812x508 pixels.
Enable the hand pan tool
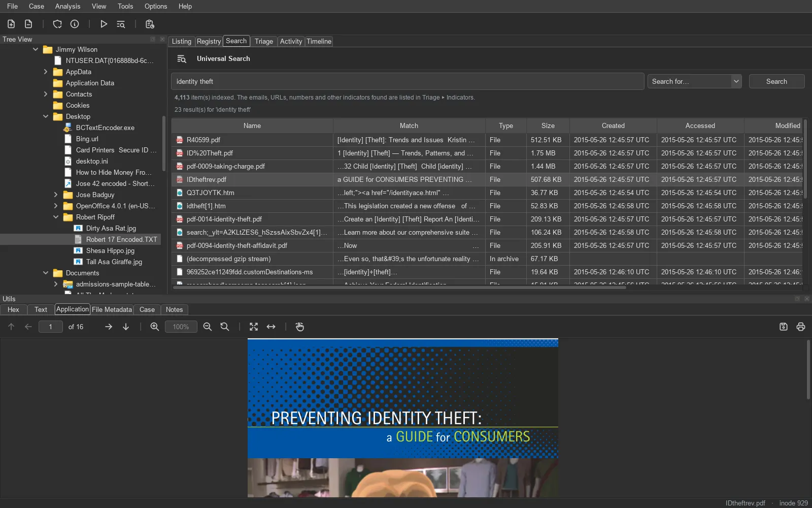[x=300, y=327]
